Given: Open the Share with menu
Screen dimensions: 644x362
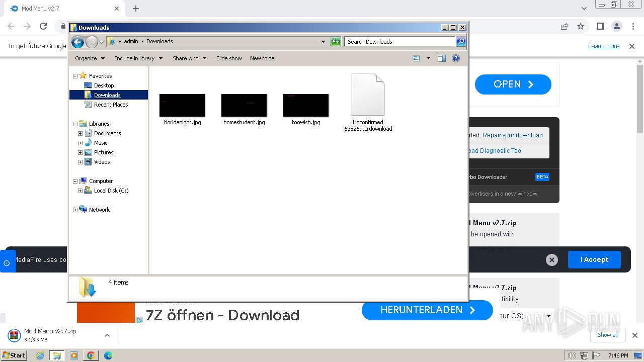Looking at the screenshot, I should [x=189, y=58].
